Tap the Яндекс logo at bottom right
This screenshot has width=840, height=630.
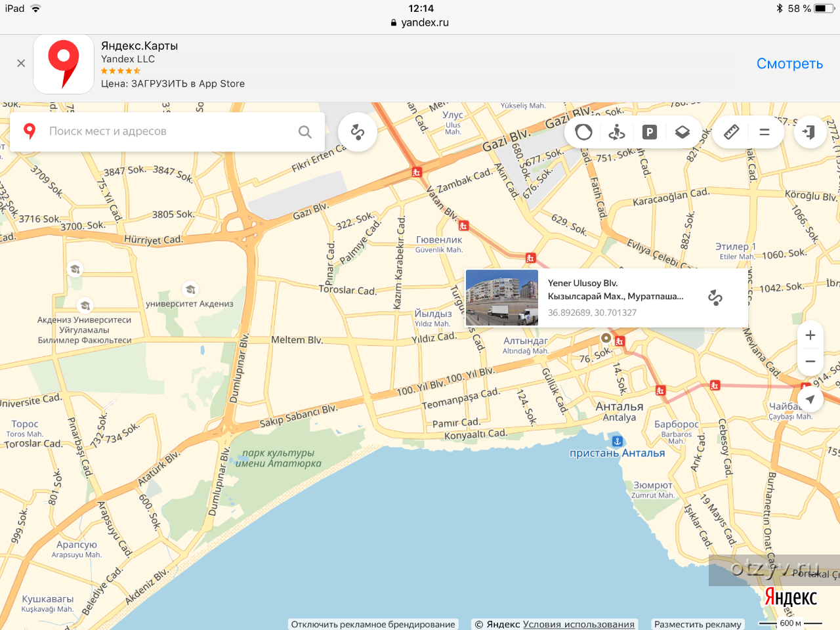pyautogui.click(x=791, y=597)
